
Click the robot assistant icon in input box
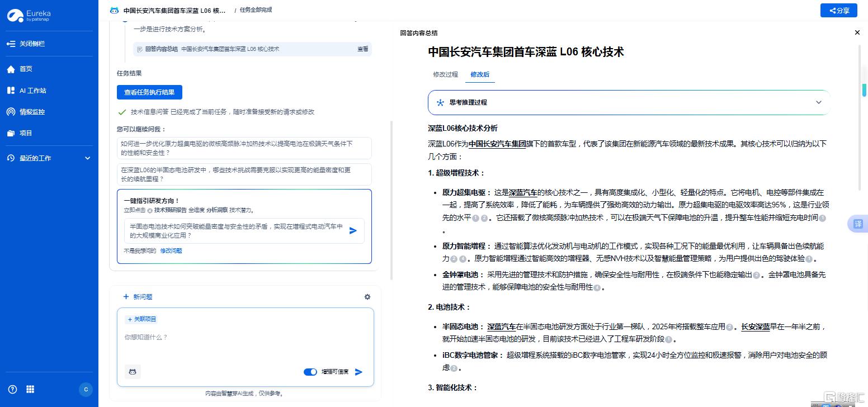(133, 372)
